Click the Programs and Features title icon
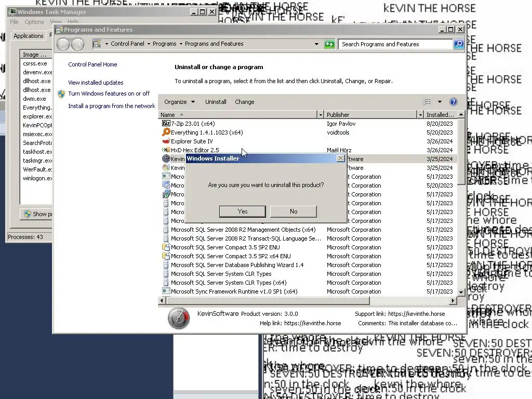The image size is (532, 399). pyautogui.click(x=59, y=30)
